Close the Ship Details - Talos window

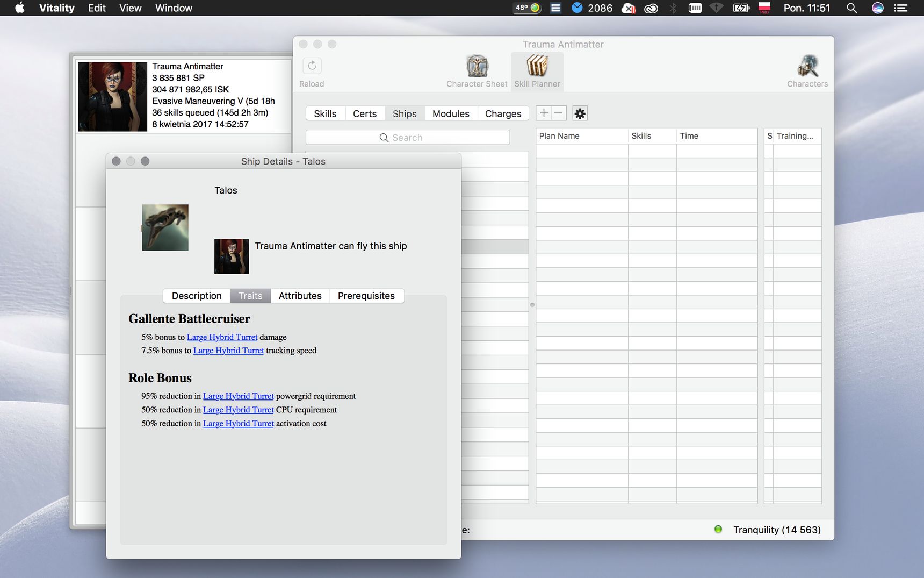116,161
